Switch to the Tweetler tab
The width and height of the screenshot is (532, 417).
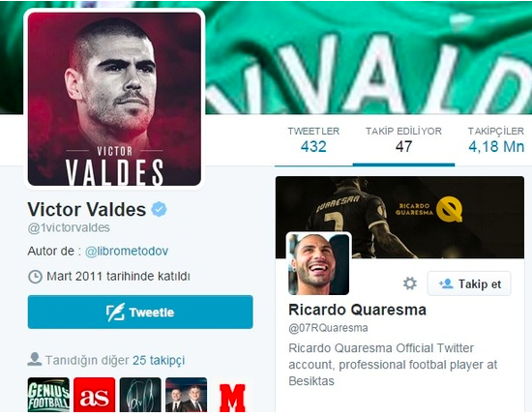coord(313,140)
